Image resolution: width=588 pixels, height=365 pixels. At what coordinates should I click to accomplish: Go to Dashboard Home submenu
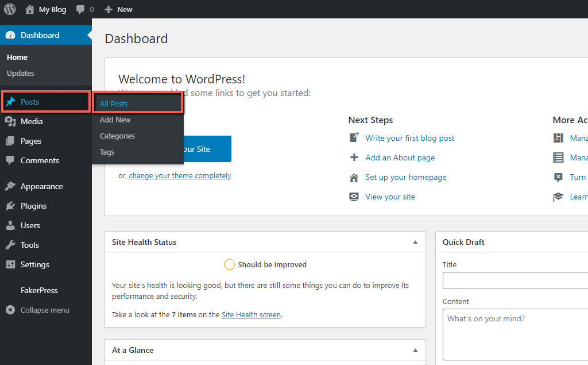coord(17,57)
